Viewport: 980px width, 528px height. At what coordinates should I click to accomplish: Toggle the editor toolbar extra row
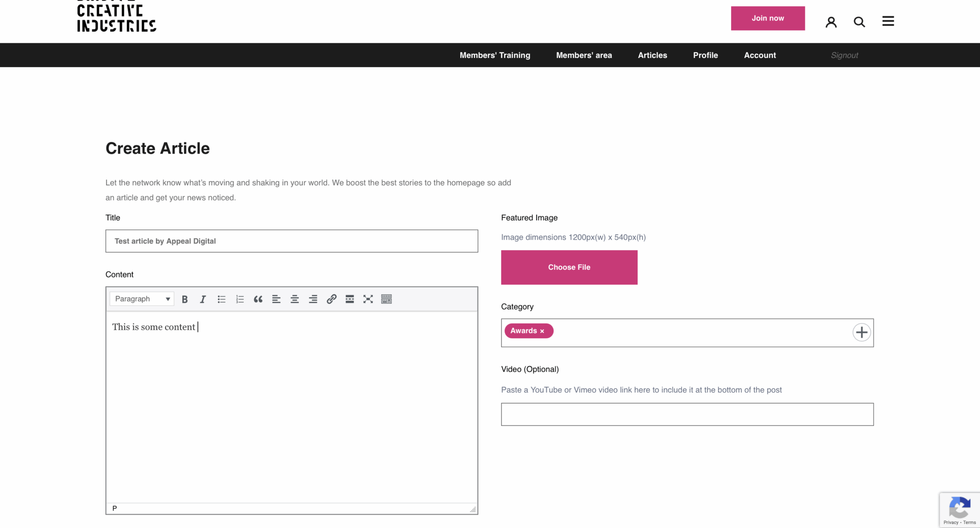point(386,299)
